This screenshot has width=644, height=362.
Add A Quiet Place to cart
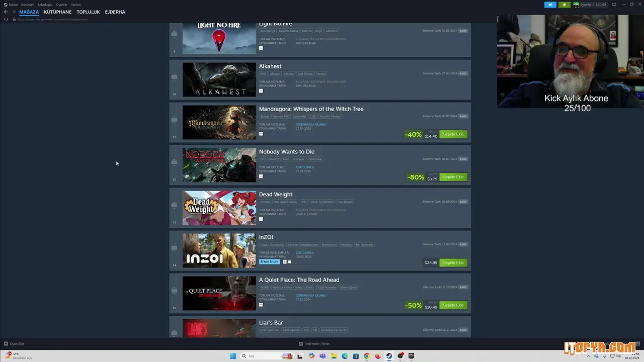point(453,305)
